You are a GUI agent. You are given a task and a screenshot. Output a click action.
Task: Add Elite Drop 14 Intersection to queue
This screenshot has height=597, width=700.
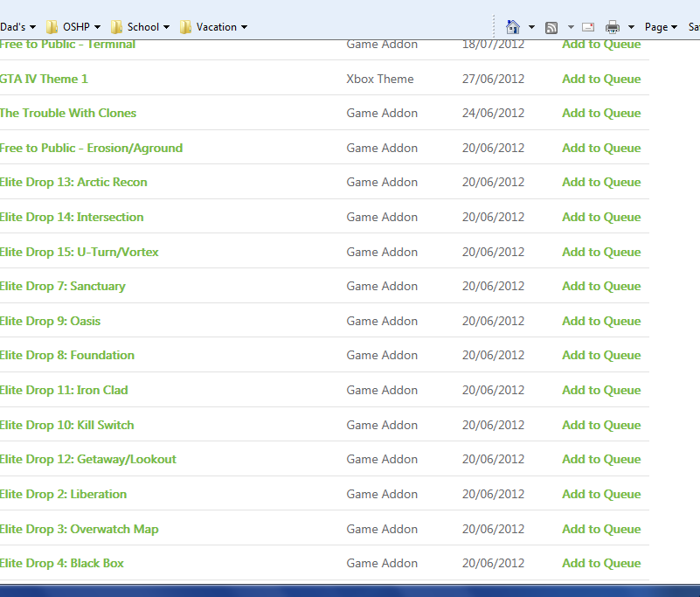[x=601, y=217]
